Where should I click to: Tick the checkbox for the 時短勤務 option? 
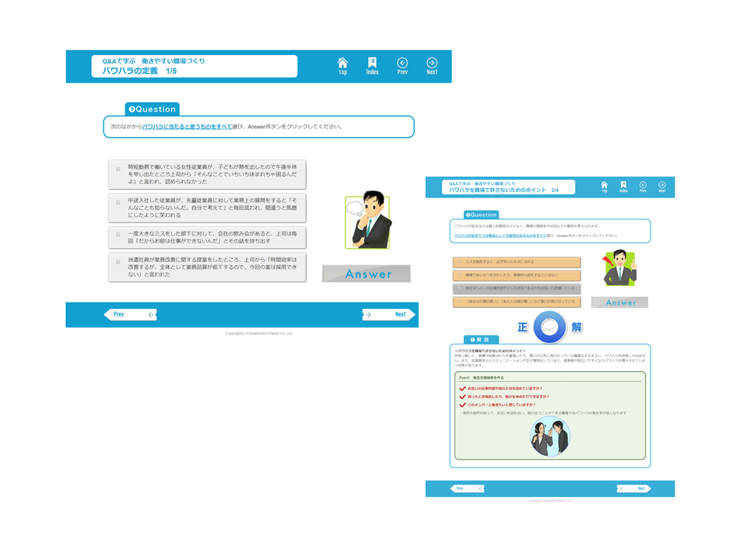[x=118, y=169]
